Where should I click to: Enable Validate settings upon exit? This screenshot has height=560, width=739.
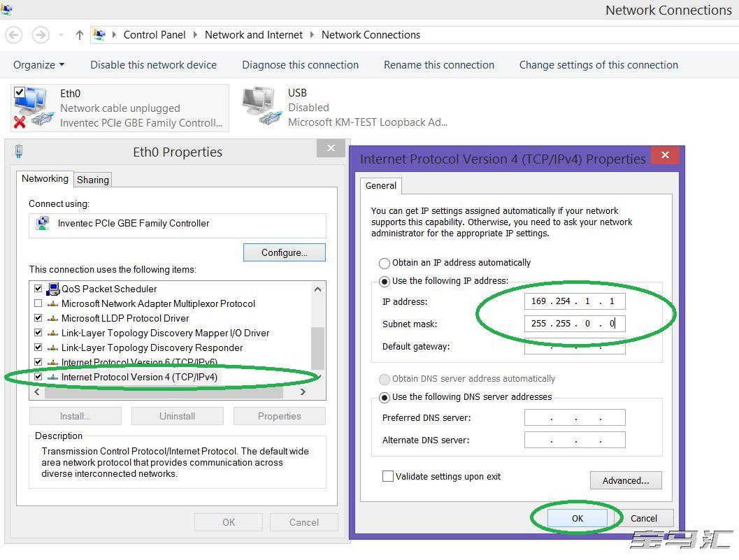(388, 476)
